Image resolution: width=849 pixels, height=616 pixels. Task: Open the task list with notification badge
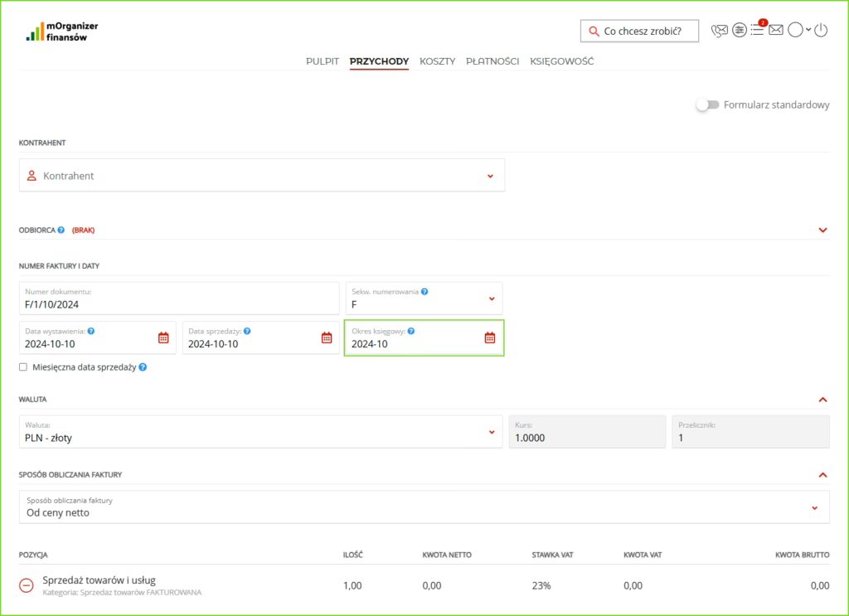point(757,31)
